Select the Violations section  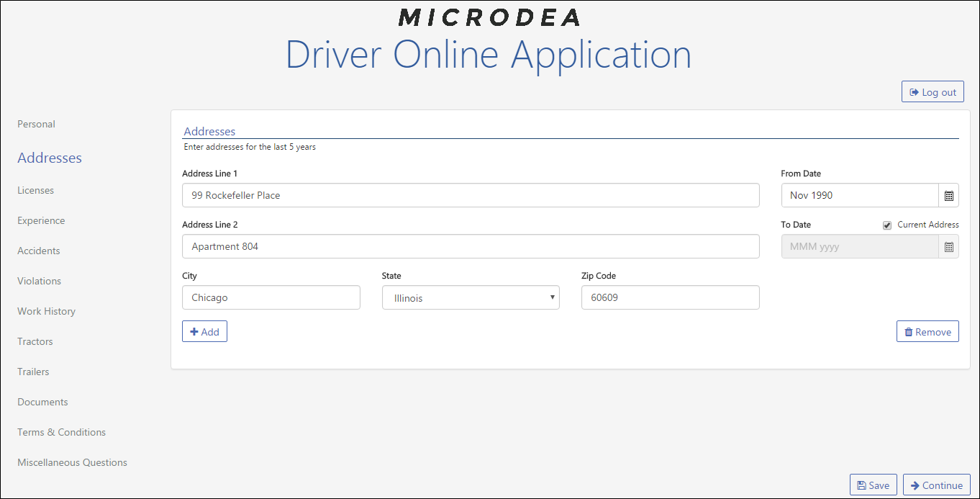point(40,281)
